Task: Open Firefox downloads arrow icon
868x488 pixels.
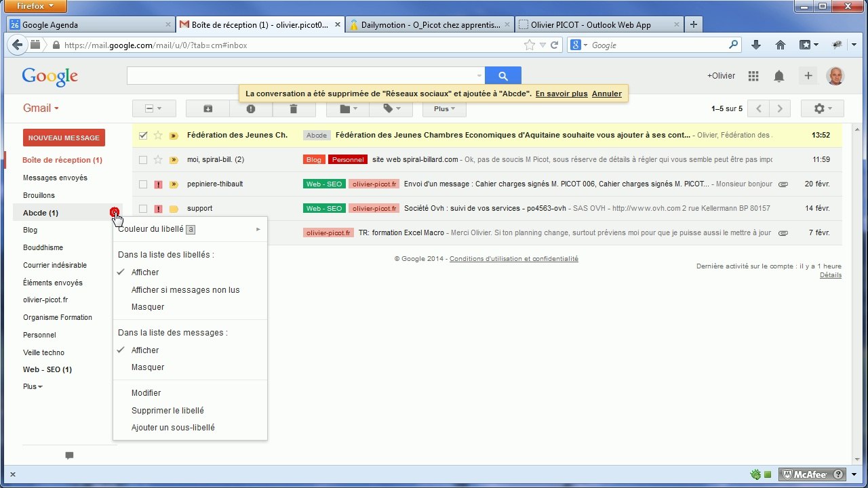Action: click(756, 45)
